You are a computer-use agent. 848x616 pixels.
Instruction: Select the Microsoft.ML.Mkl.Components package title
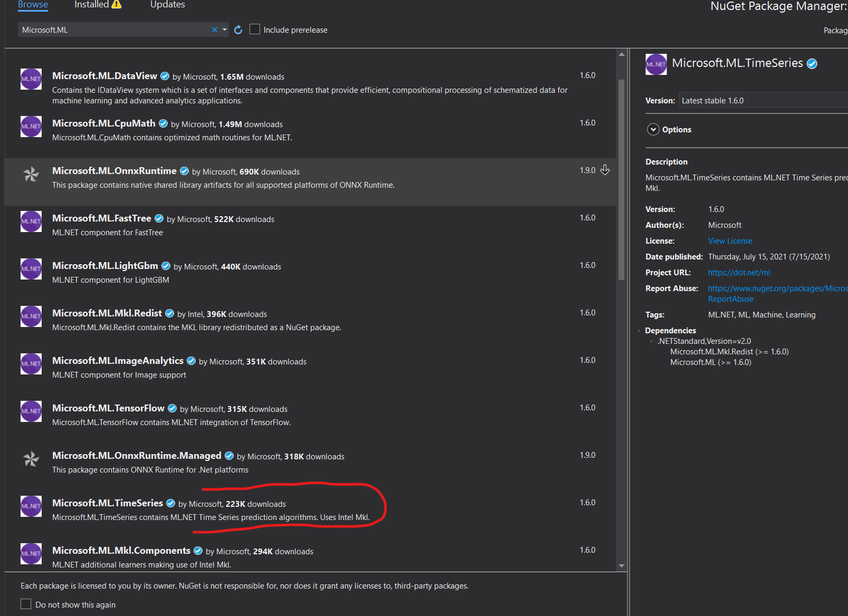tap(121, 551)
